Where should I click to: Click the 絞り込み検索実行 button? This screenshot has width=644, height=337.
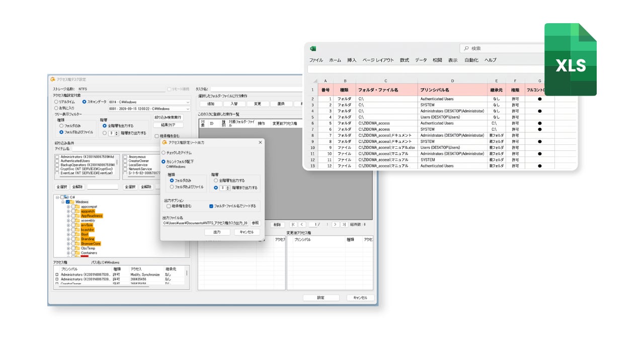point(168,117)
